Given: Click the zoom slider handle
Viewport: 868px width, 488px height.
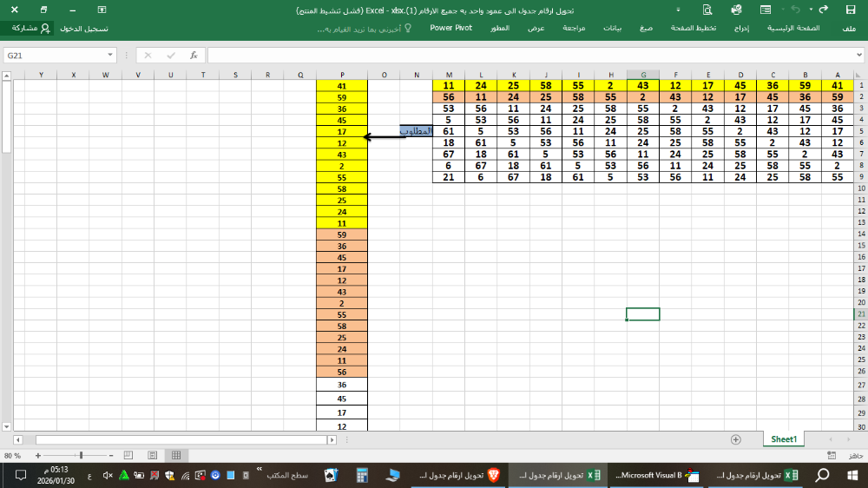Looking at the screenshot, I should pyautogui.click(x=81, y=455).
